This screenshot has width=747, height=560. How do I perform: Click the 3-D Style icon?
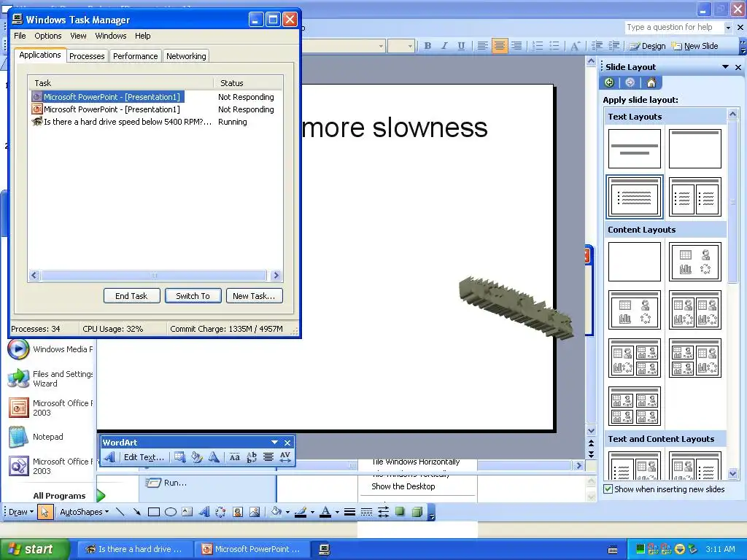pos(417,512)
